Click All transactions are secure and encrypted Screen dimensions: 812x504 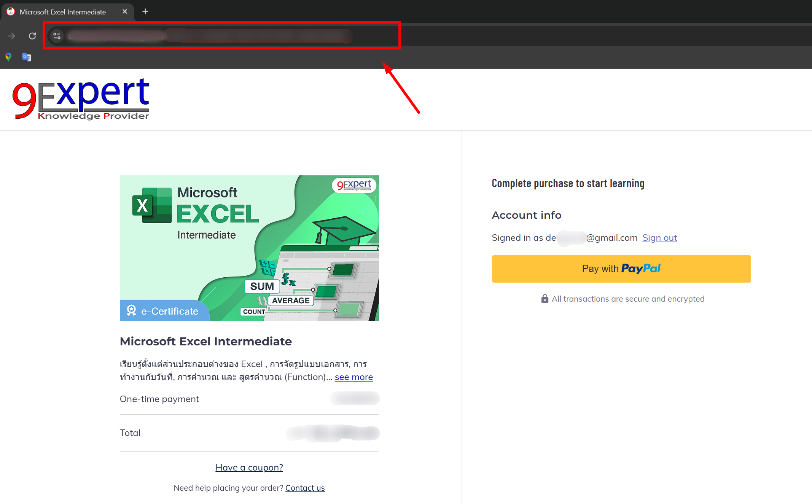[628, 299]
